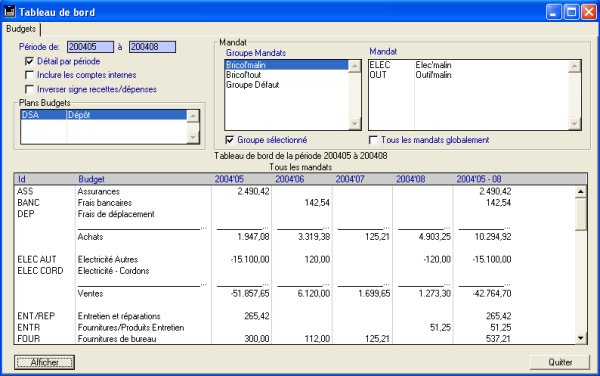The width and height of the screenshot is (600, 376).
Task: Click the Ventes 2004'05 value -51.857,65
Action: [x=250, y=293]
